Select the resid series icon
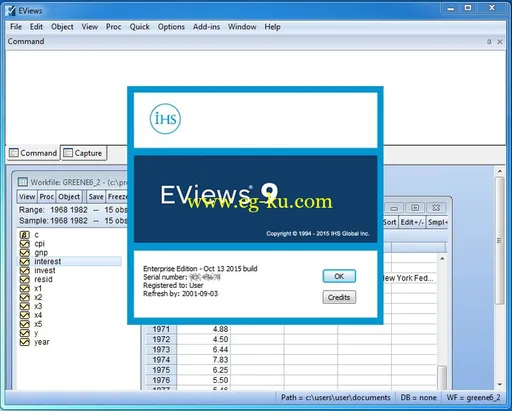 [25, 279]
